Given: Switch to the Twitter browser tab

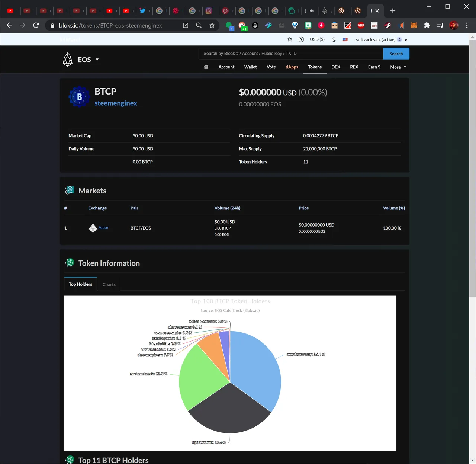Looking at the screenshot, I should (142, 11).
